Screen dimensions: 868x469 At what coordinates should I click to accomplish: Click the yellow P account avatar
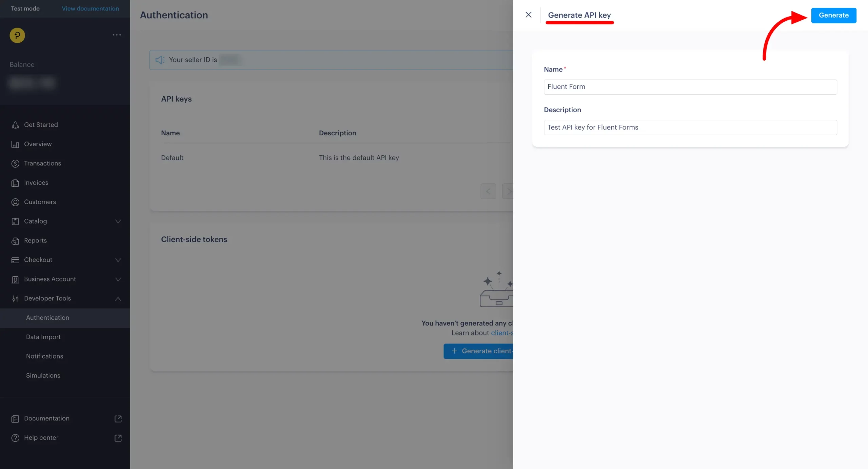pyautogui.click(x=17, y=35)
